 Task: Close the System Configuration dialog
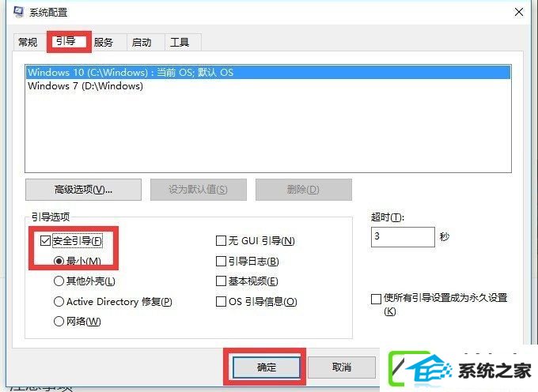tap(519, 13)
